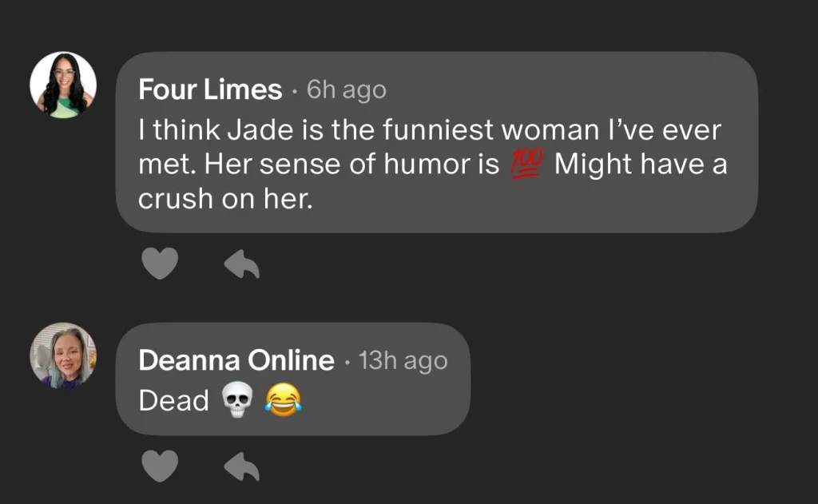Open the Four Limes username
Viewport: 818px width, 504px height.
pyautogui.click(x=210, y=90)
